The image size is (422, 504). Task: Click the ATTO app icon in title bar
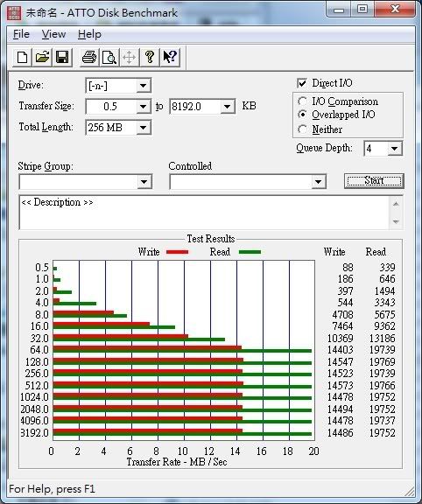[x=14, y=13]
